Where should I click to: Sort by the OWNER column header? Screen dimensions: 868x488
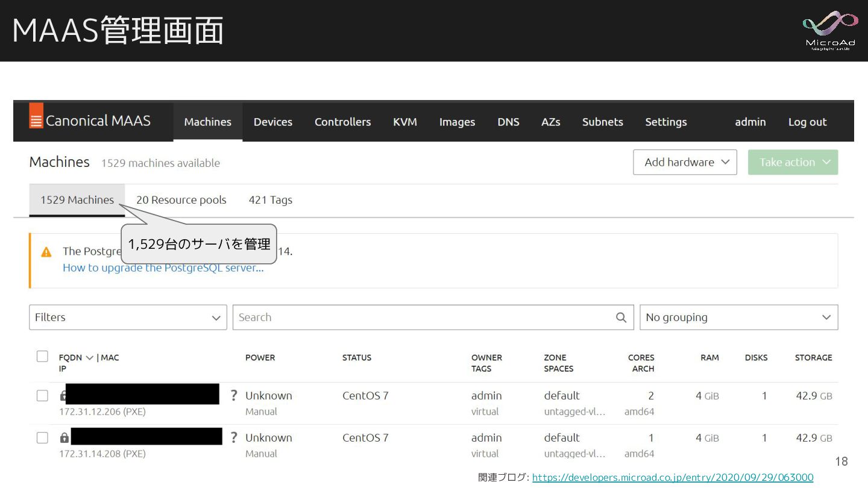coord(486,357)
